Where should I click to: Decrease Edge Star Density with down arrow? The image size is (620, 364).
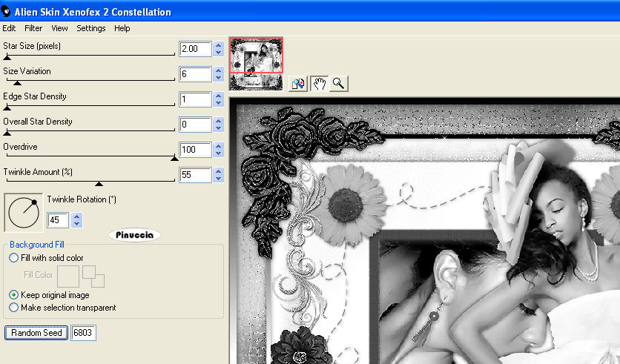tap(218, 103)
